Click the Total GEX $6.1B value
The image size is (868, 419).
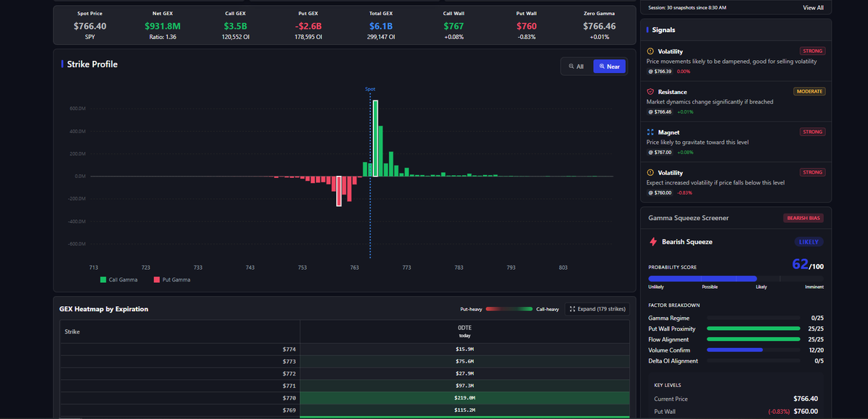coord(380,26)
